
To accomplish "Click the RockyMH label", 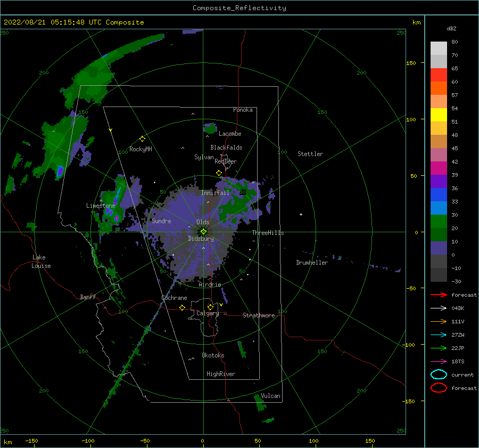I will point(141,149).
